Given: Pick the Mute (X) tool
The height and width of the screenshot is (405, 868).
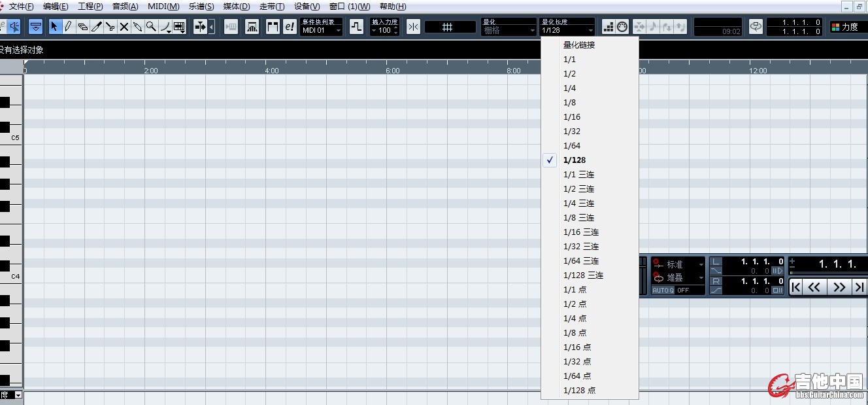Looking at the screenshot, I should coord(124,27).
